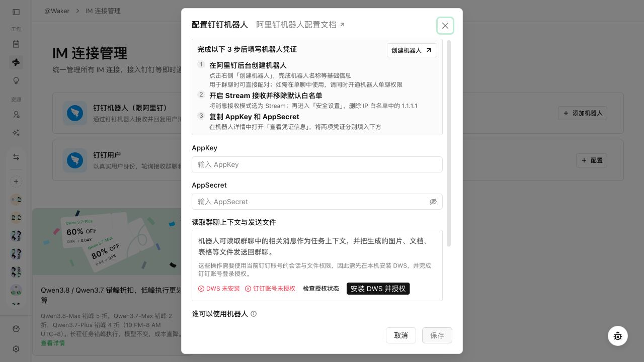Click 配置 button for 钉钉用户

point(592,160)
